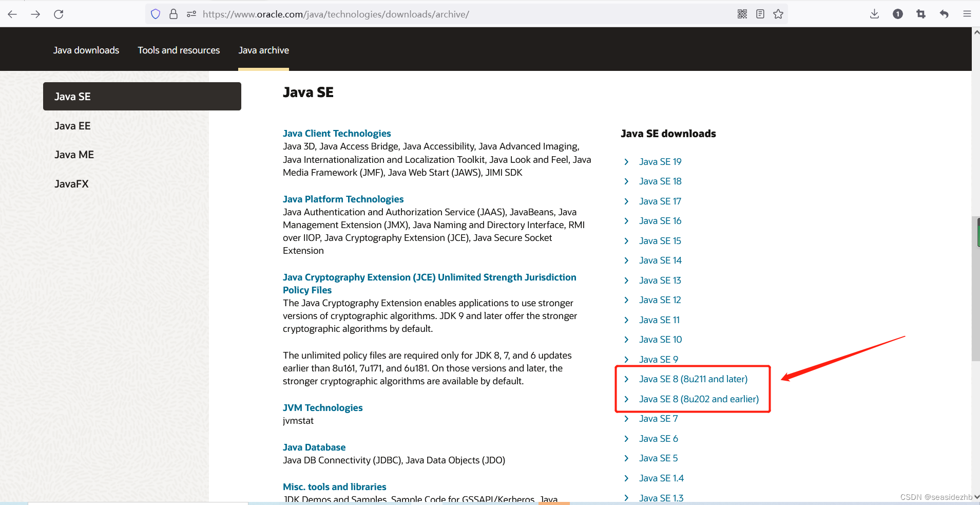Click the undo arrow toolbar icon
Screen dimensions: 980x505
[x=944, y=14]
